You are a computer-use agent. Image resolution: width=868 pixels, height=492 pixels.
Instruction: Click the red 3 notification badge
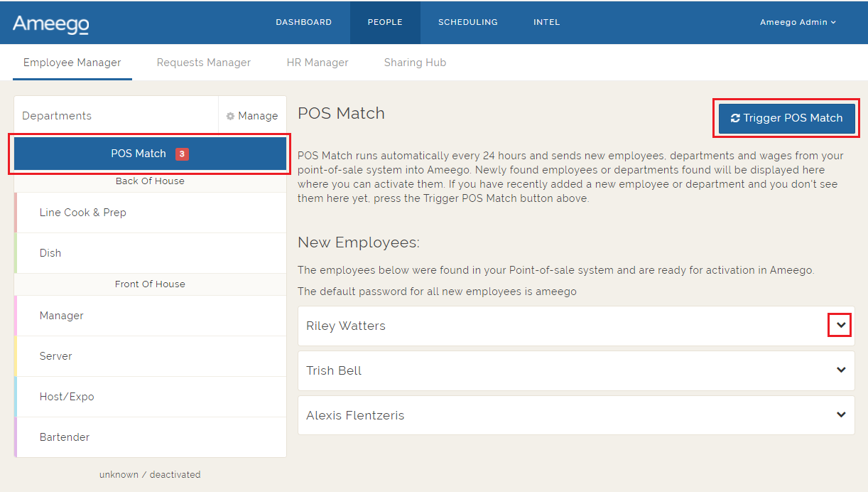point(182,154)
